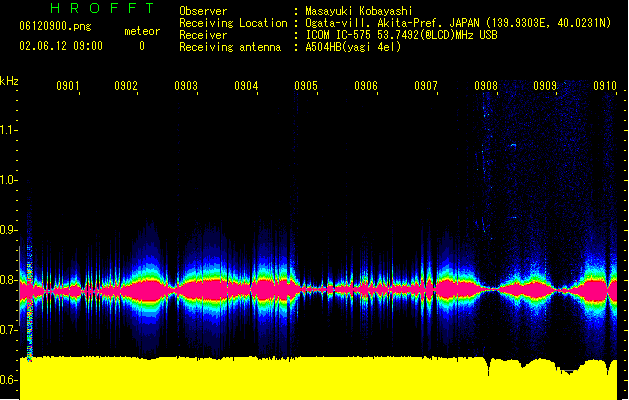Click the meteor count label
Image resolution: width=629 pixels, height=400 pixels.
click(x=142, y=31)
